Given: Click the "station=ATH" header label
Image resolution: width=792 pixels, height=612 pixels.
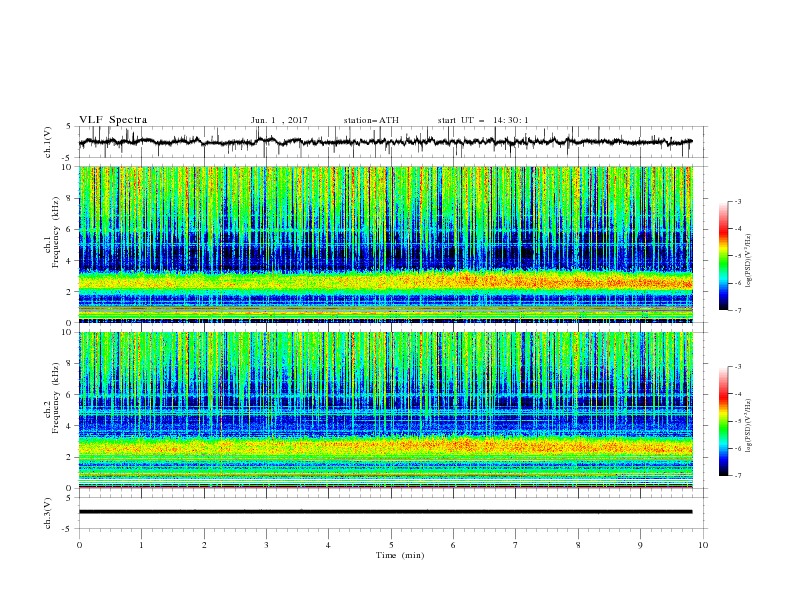Looking at the screenshot, I should point(371,120).
